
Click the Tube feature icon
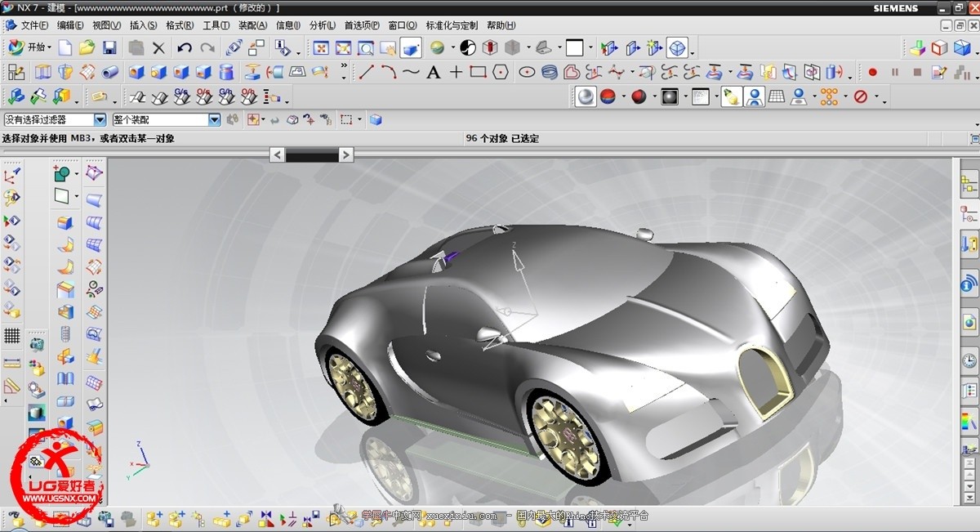[110, 73]
